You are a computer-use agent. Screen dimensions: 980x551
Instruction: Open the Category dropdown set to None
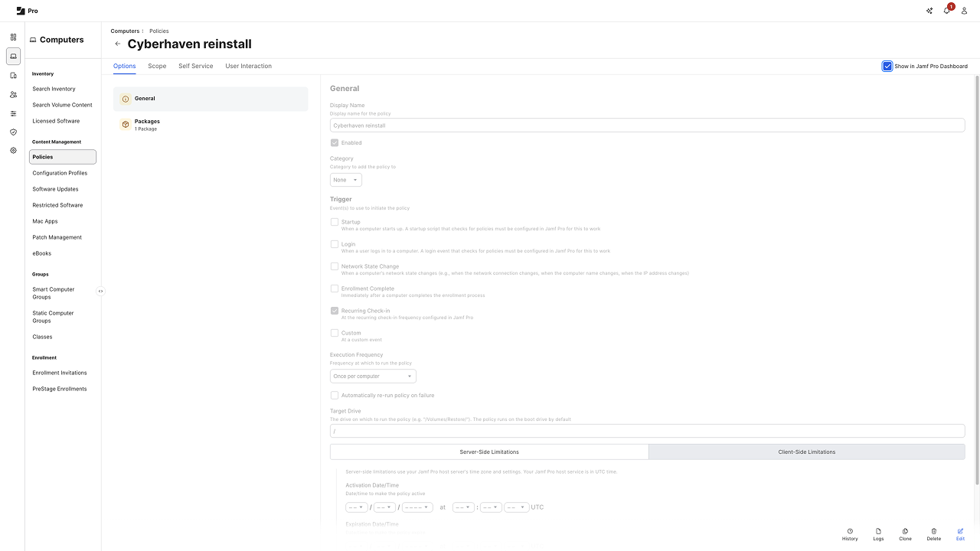click(345, 180)
